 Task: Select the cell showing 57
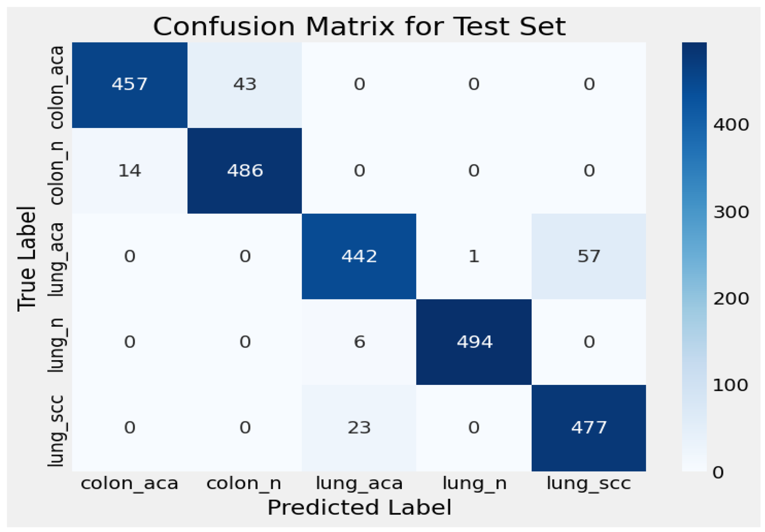589,257
